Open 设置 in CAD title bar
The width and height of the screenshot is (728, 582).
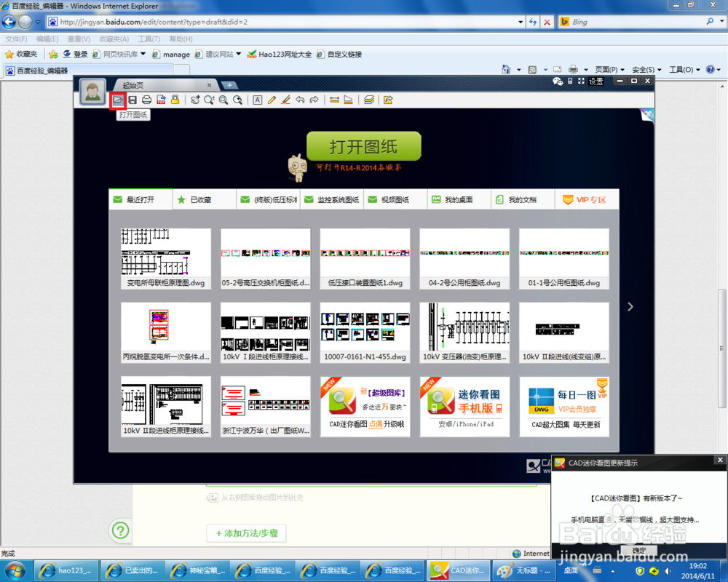[596, 81]
